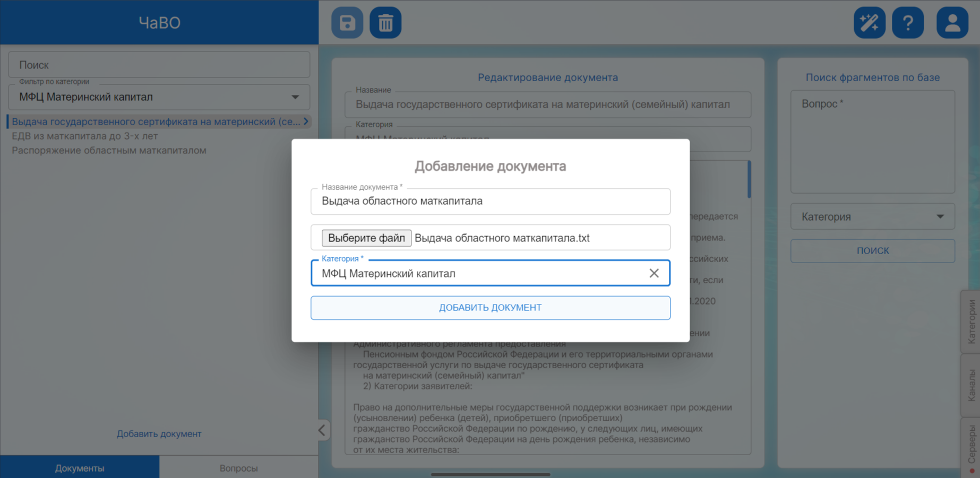Open help via question mark icon
980x478 pixels.
click(908, 23)
